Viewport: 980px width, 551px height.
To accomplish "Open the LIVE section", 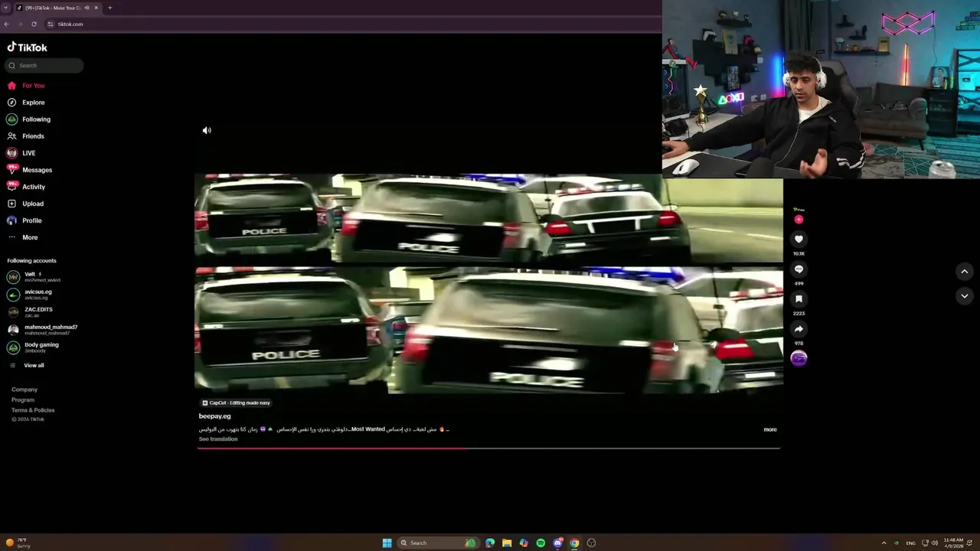I will 21,153.
